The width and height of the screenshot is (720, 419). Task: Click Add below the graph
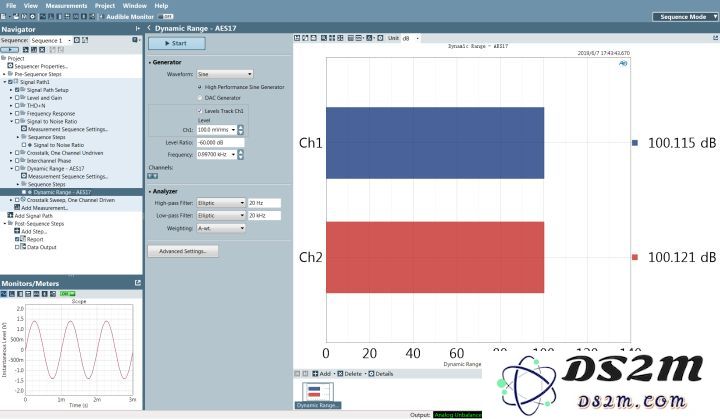pos(321,374)
